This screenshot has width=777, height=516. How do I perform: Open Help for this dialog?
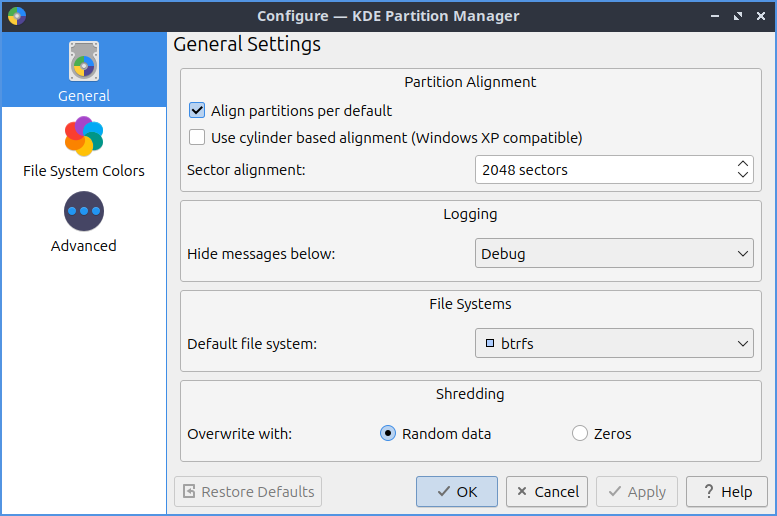click(x=726, y=491)
